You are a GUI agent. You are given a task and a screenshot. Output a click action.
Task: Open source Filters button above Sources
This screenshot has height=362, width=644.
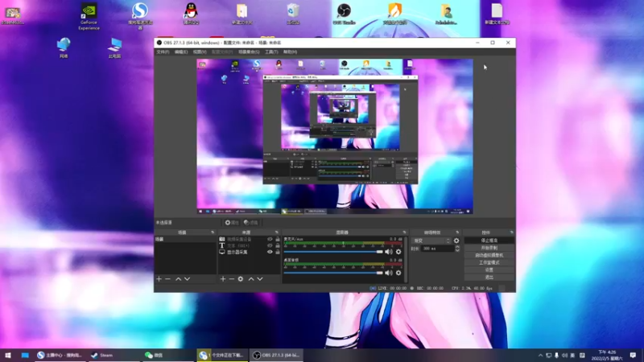click(250, 223)
